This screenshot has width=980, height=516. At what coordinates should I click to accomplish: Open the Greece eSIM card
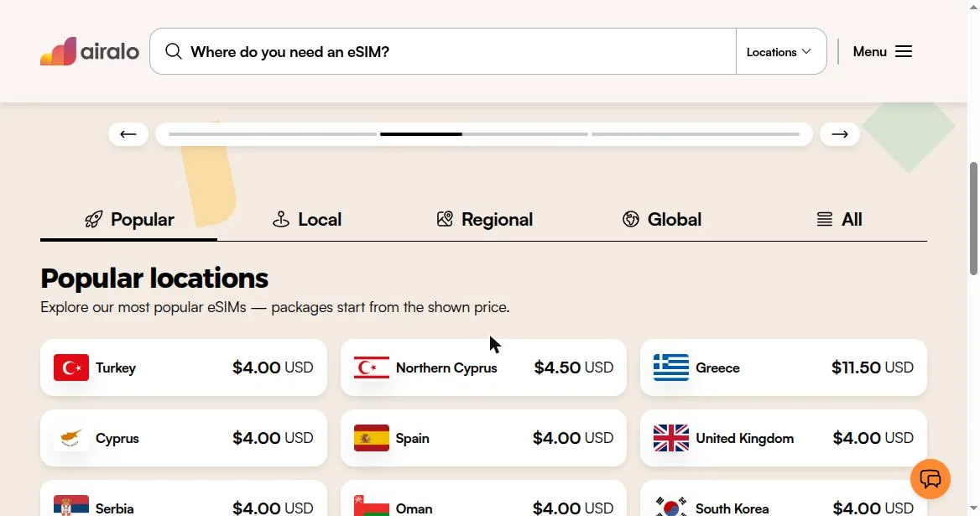[784, 367]
